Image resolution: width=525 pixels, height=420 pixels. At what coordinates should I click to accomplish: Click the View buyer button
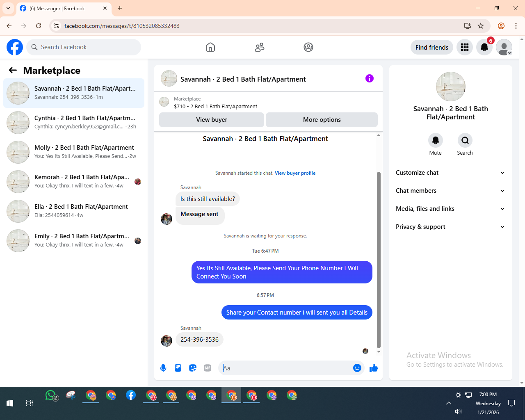pyautogui.click(x=212, y=120)
